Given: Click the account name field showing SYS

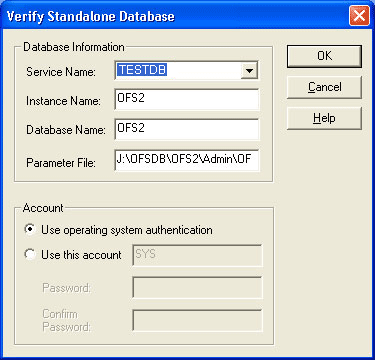Looking at the screenshot, I should [x=197, y=256].
